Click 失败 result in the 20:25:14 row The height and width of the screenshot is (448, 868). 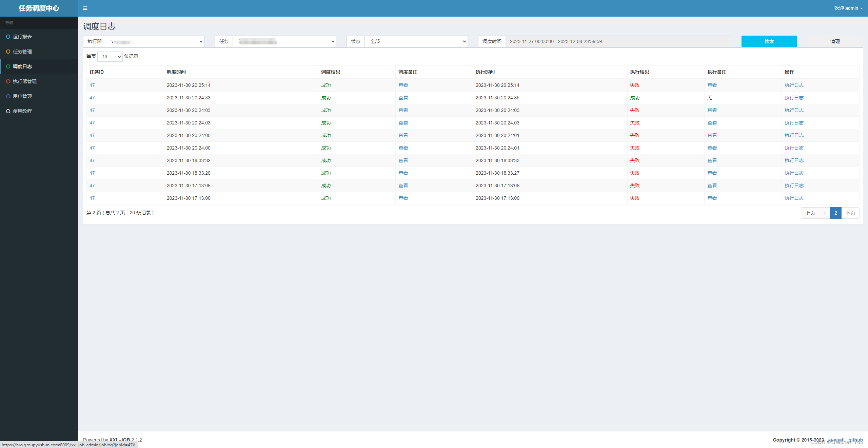635,85
